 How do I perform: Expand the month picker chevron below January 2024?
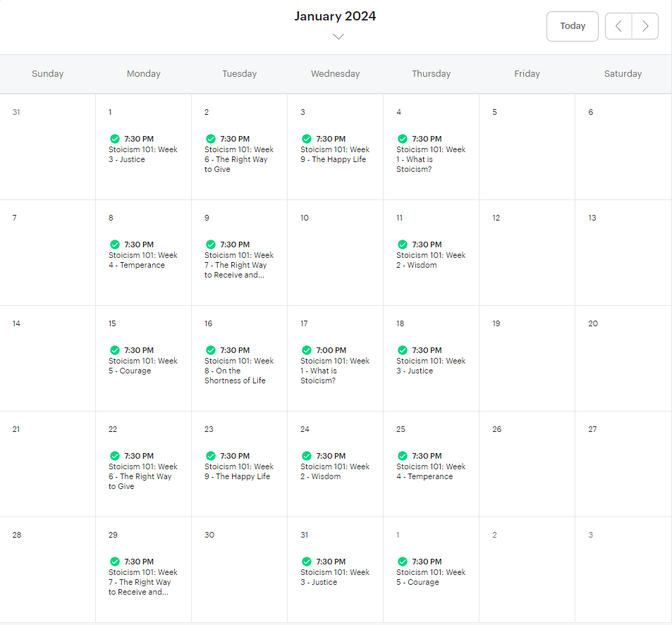(338, 37)
